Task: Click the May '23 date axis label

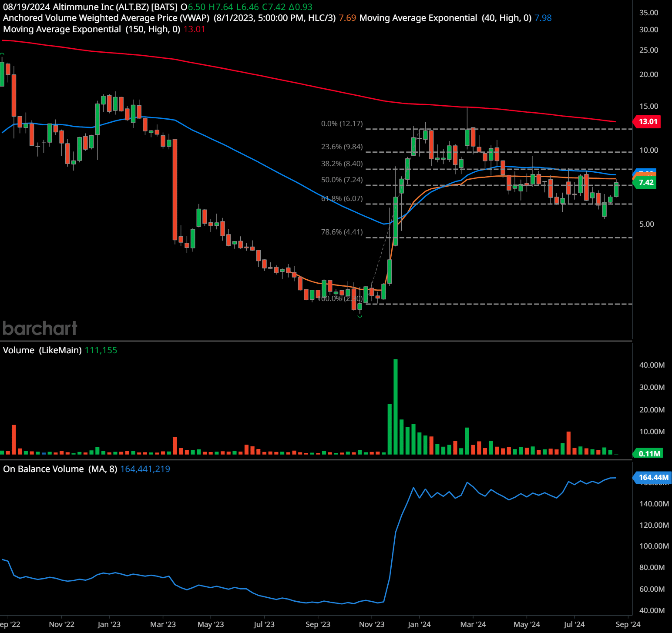Action: (x=211, y=624)
